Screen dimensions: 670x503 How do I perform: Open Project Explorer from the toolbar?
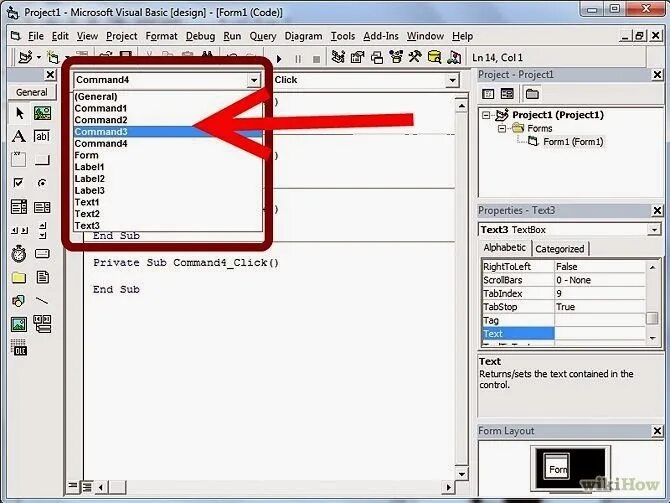tap(338, 57)
